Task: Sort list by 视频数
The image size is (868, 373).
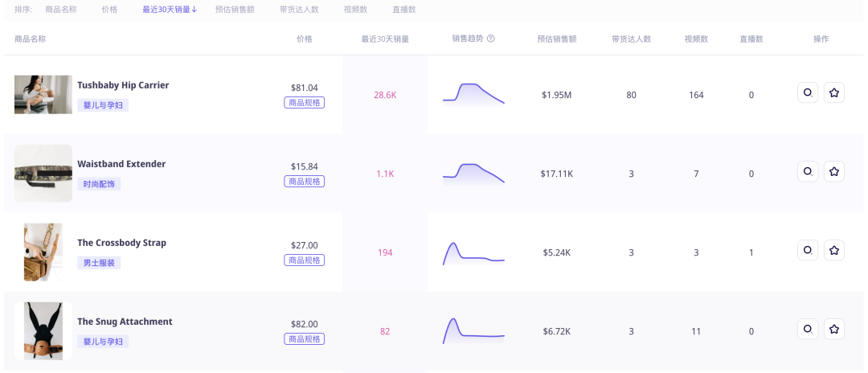Action: (x=355, y=10)
